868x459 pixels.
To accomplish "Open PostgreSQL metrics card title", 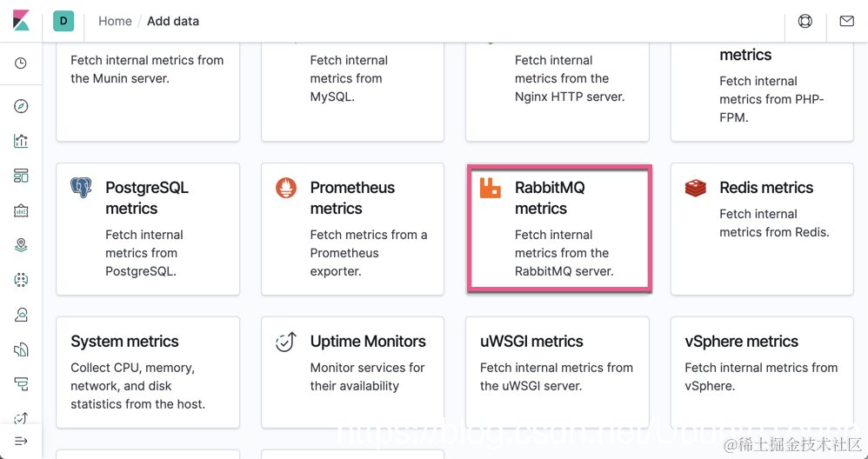I will [x=147, y=198].
